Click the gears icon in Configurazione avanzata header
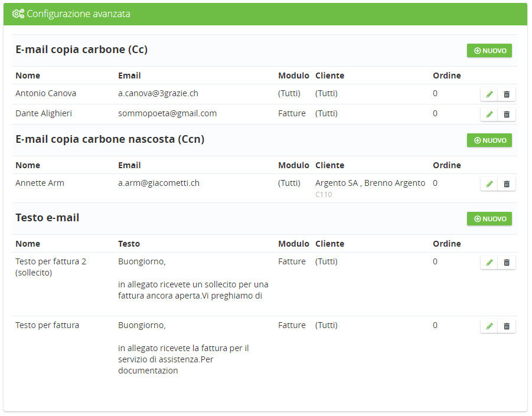This screenshot has height=416, width=532. 18,14
